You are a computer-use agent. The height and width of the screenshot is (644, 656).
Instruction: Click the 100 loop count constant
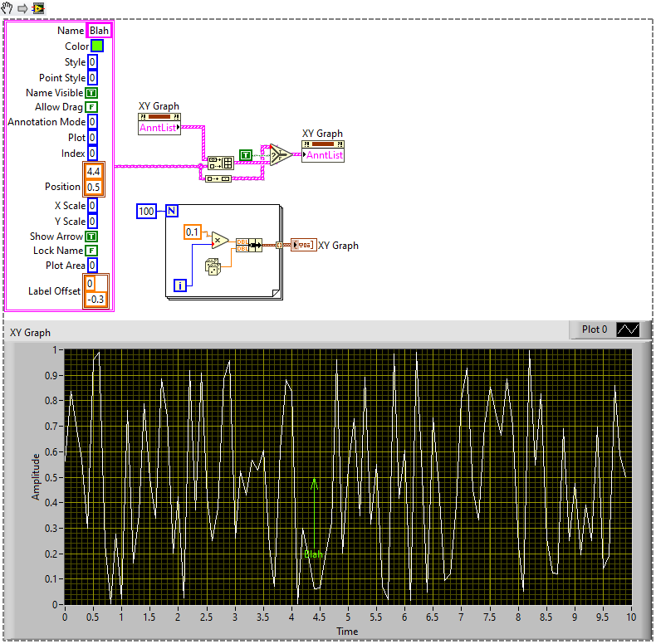[146, 211]
